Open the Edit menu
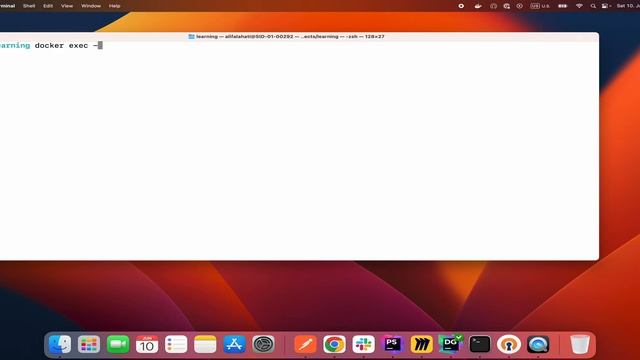 point(48,6)
